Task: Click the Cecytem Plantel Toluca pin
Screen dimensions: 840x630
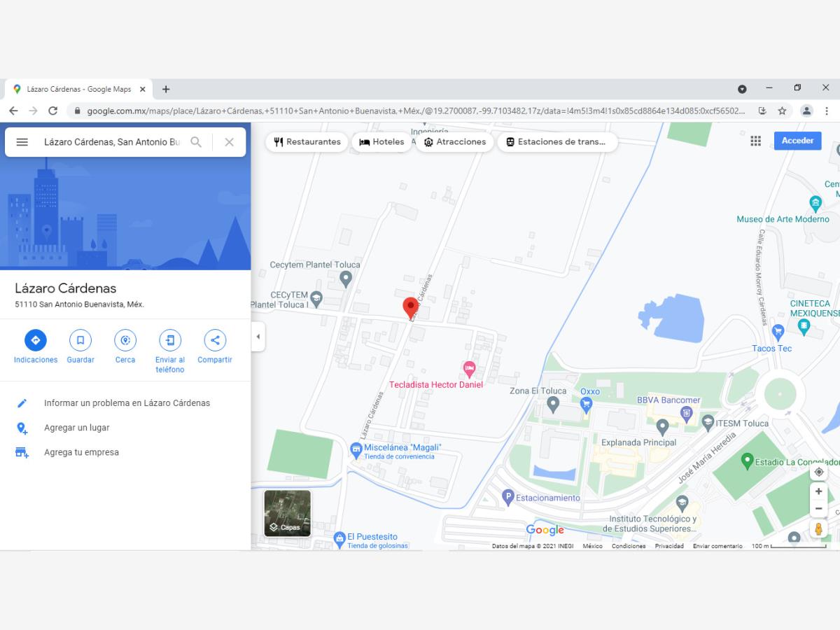Action: 345,279
